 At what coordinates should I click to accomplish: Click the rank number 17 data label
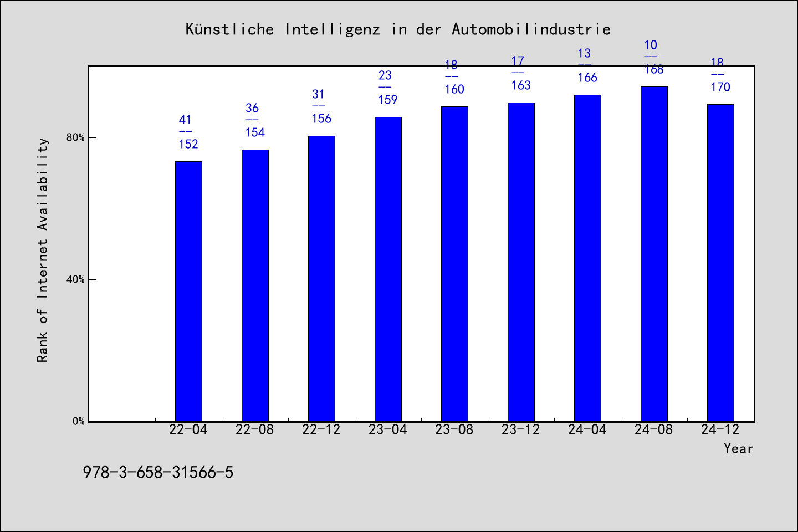point(518,61)
